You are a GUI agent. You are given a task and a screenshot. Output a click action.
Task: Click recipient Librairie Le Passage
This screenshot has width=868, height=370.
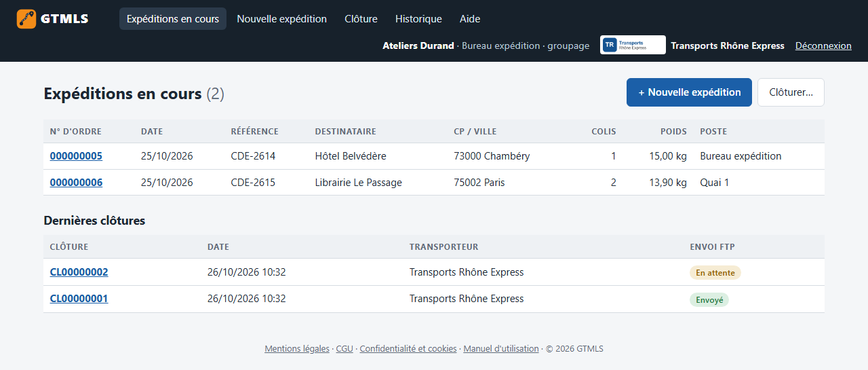click(359, 183)
